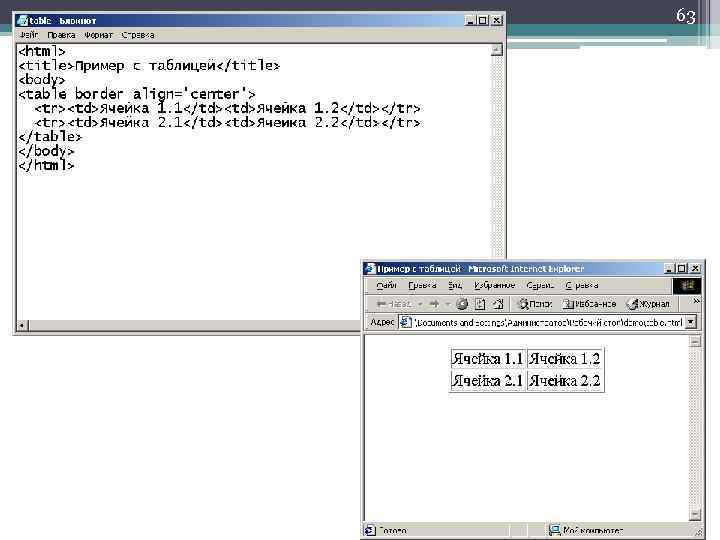The image size is (720, 540).
Task: Minimize the Notepad window
Action: (470, 21)
